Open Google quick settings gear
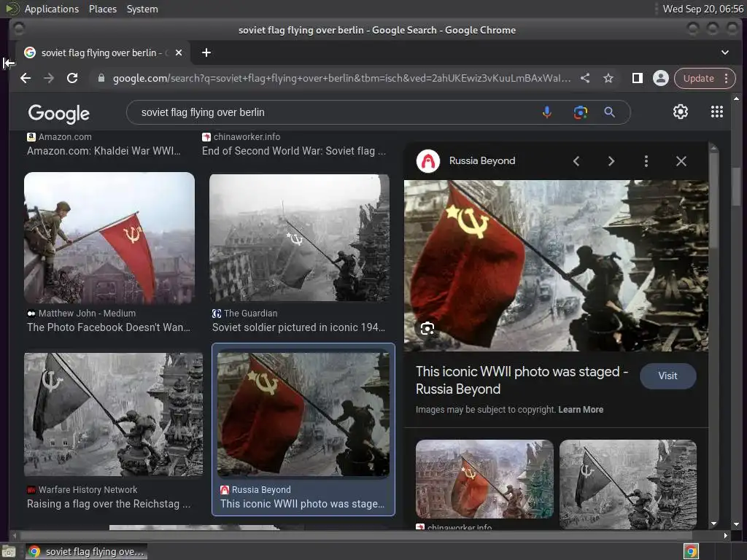 click(x=681, y=112)
